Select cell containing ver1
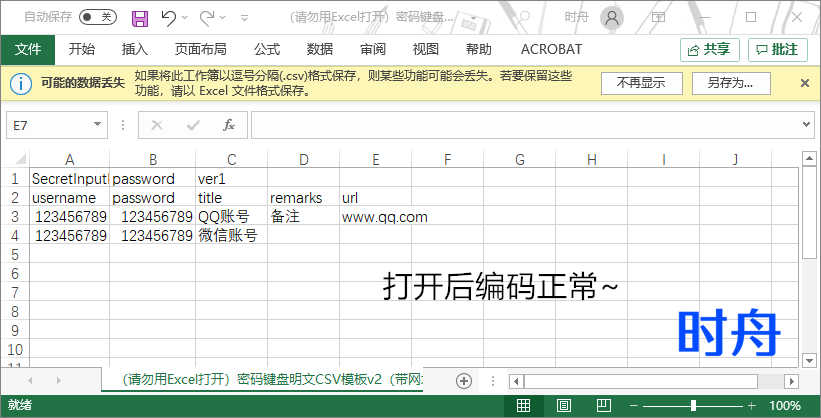The height and width of the screenshot is (418, 821). (231, 179)
